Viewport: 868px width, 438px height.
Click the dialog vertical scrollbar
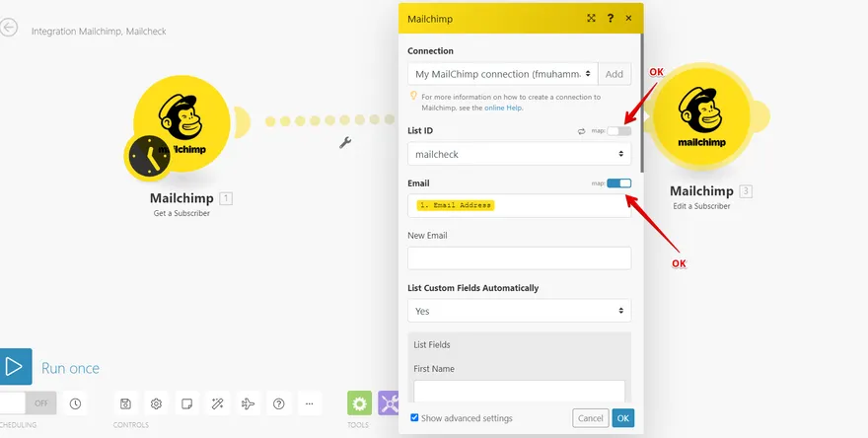click(x=642, y=103)
